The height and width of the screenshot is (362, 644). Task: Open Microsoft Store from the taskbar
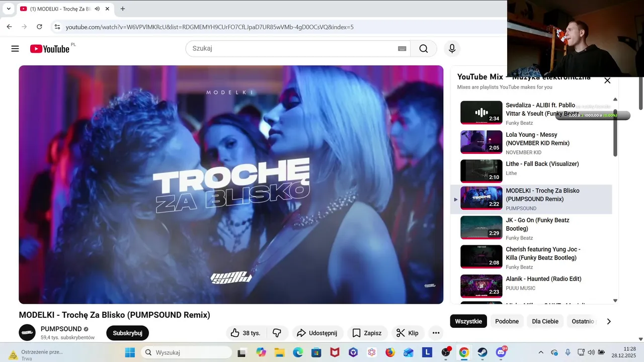click(x=316, y=352)
